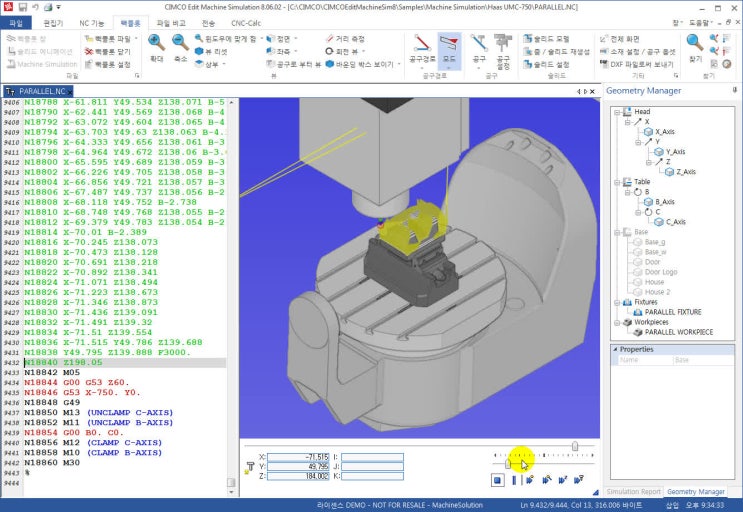Click the upper simulation speed slider handle
Screen dimensions: 743x512
click(574, 446)
